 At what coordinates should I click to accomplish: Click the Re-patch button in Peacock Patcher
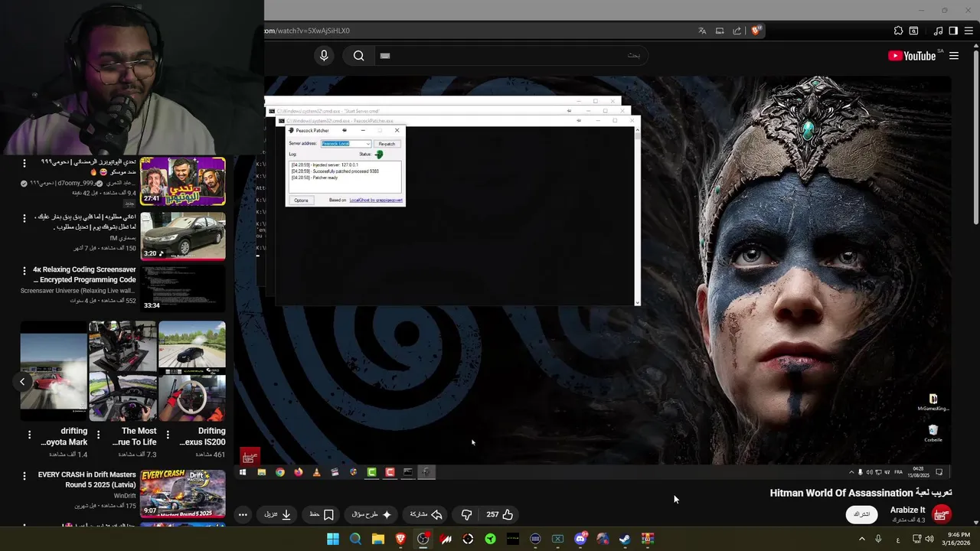coord(387,144)
